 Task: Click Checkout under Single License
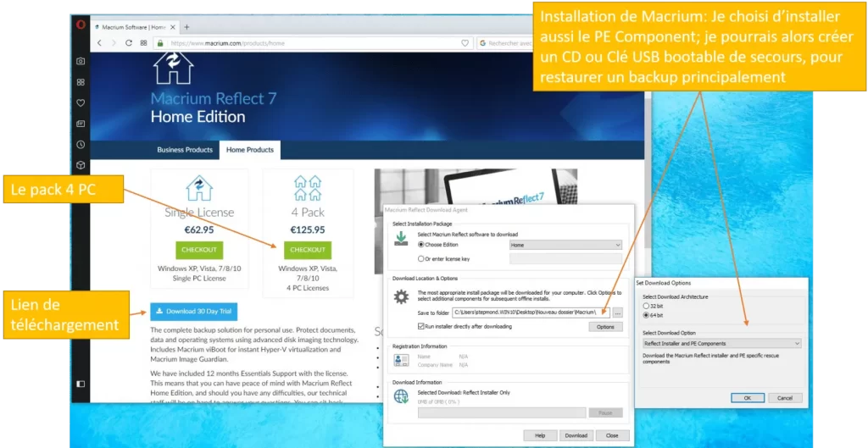click(198, 250)
